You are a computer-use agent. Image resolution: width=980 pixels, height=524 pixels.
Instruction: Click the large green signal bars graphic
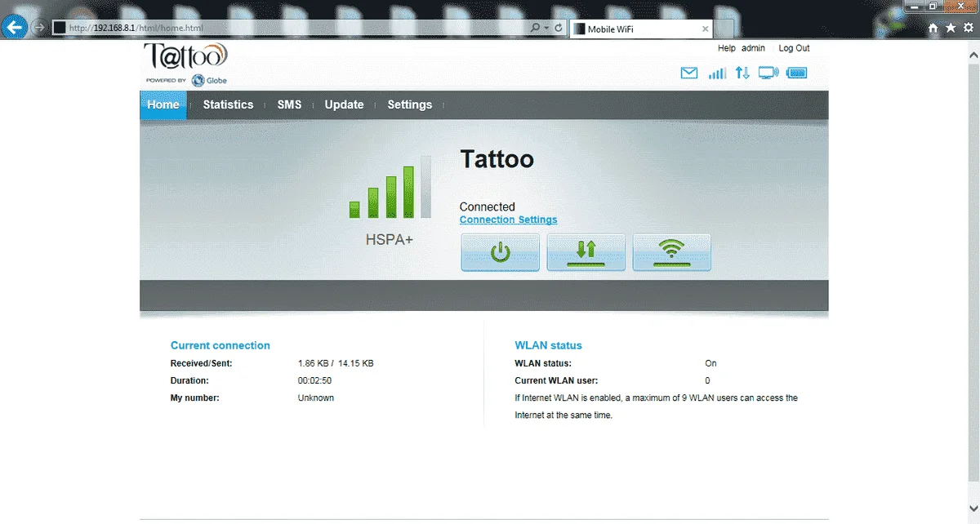click(x=390, y=187)
